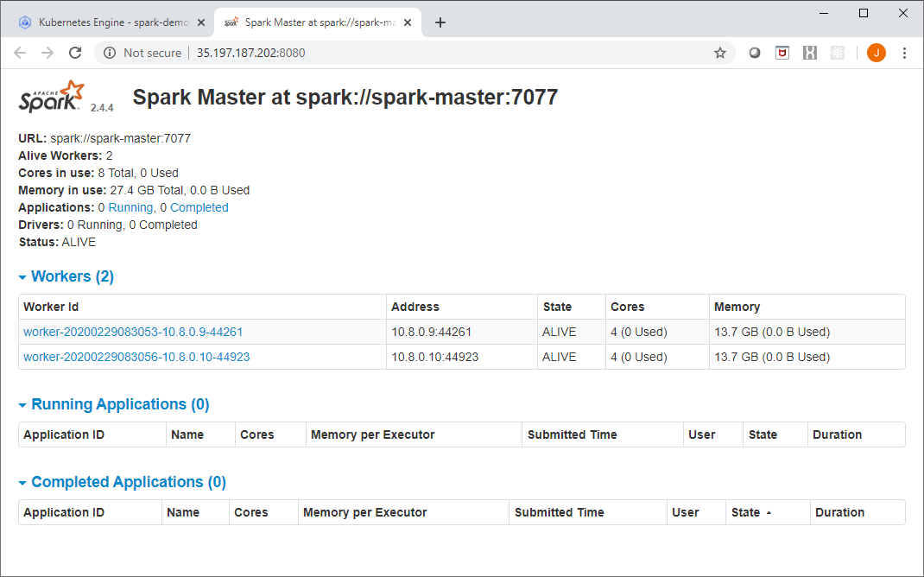Click the Status: ALIVE text
Screen dimensions: 924x577
pos(57,242)
